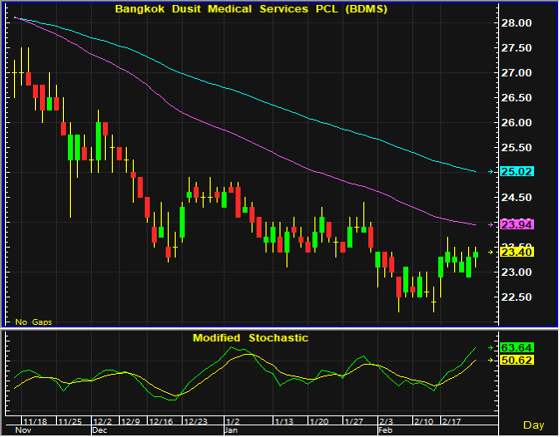The width and height of the screenshot is (560, 437).
Task: Click the green arrow marker beside 63.64
Action: coord(491,347)
